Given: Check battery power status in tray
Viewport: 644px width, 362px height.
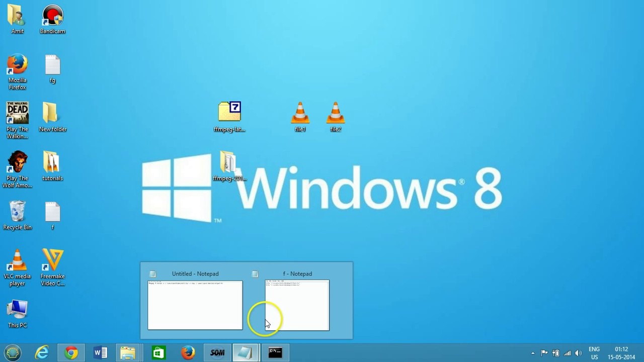Looking at the screenshot, I should [x=556, y=353].
